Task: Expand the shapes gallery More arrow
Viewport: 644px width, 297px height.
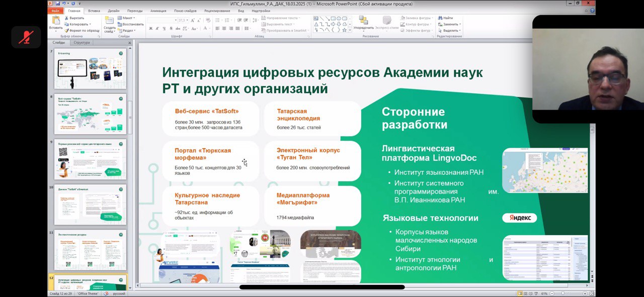Action: pyautogui.click(x=350, y=30)
